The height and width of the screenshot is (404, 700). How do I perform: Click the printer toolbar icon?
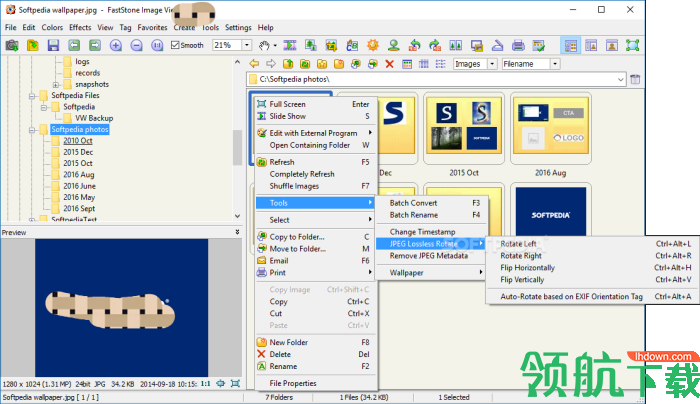[518, 45]
